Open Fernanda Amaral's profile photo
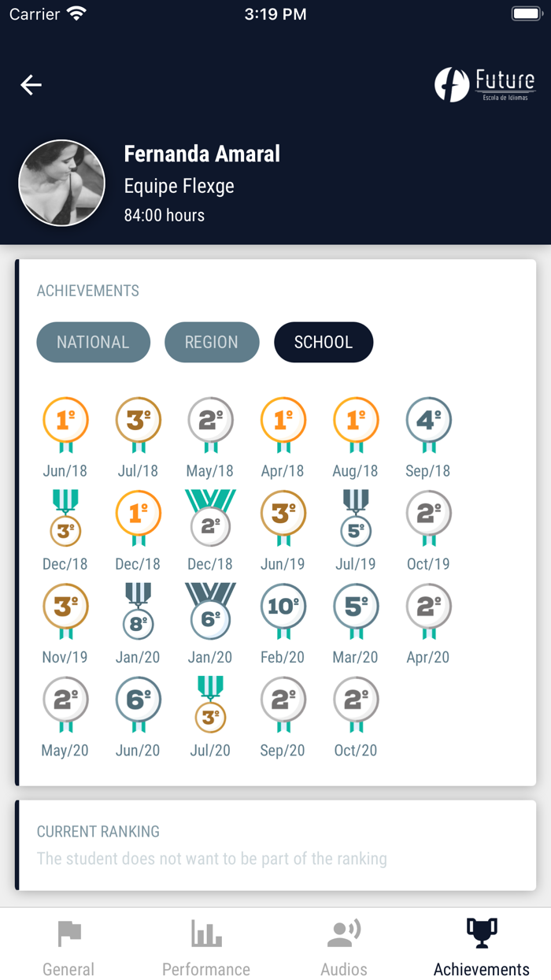 61,183
